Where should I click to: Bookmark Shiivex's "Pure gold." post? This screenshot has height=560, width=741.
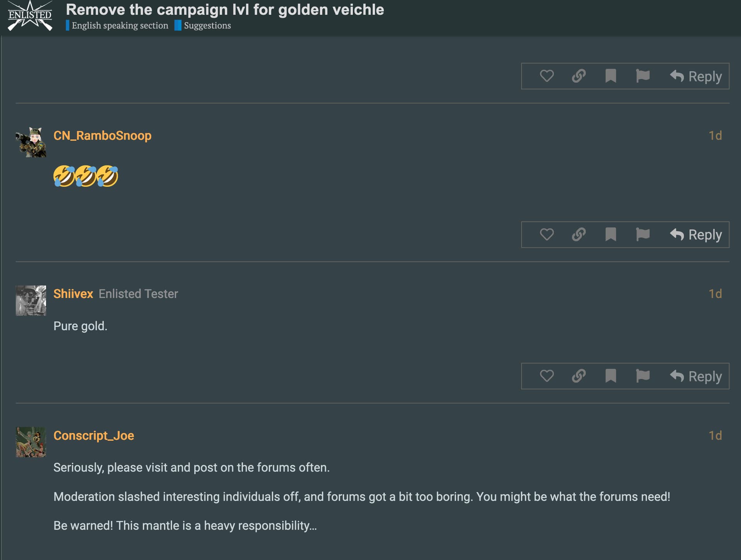tap(611, 376)
